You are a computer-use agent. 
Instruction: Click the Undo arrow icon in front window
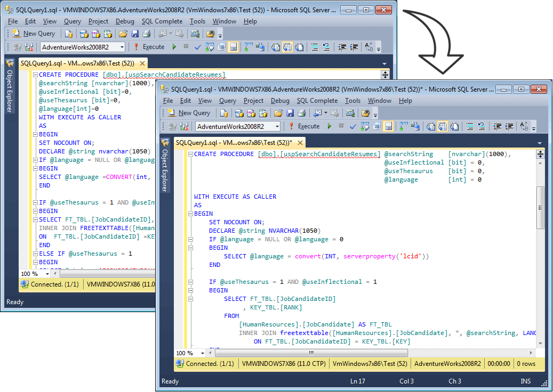tap(317, 113)
